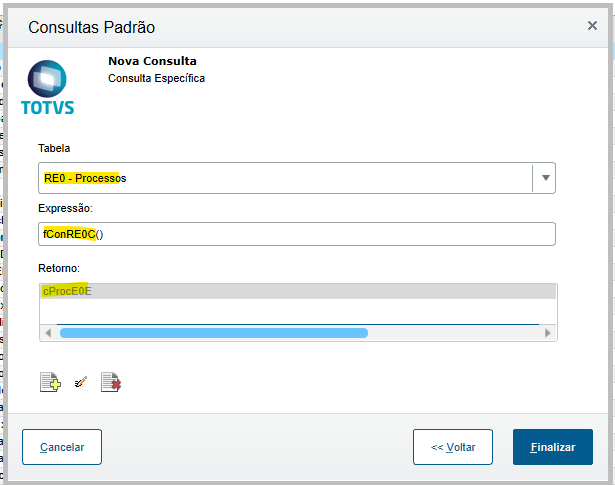The height and width of the screenshot is (486, 615).
Task: Click the add new return item icon
Action: point(49,381)
